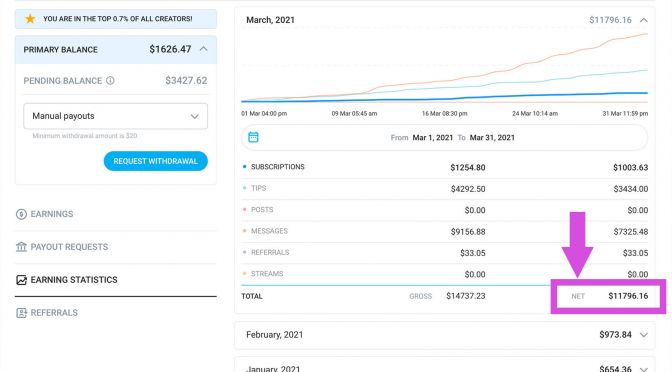This screenshot has width=672, height=372.
Task: Expand the February, 2021 chevron
Action: (x=644, y=335)
